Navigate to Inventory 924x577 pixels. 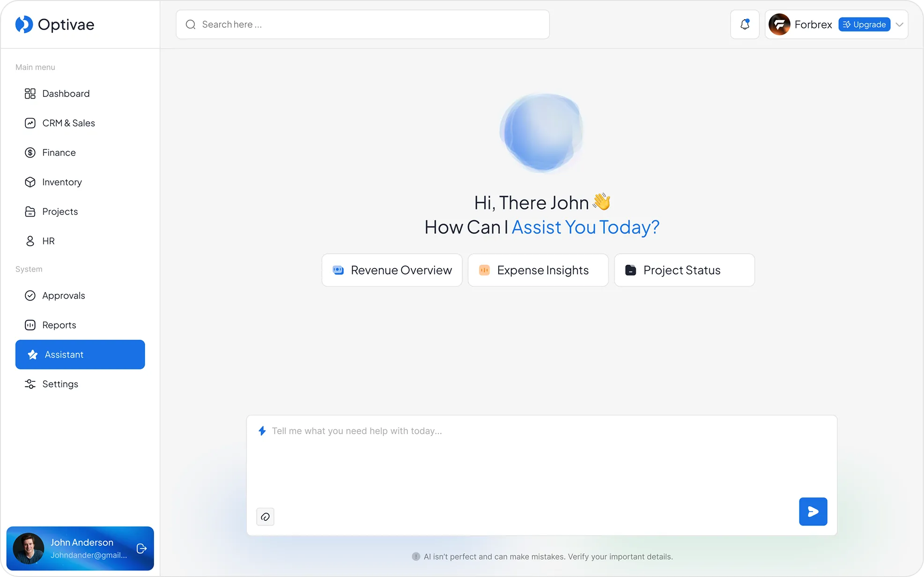tap(80, 182)
